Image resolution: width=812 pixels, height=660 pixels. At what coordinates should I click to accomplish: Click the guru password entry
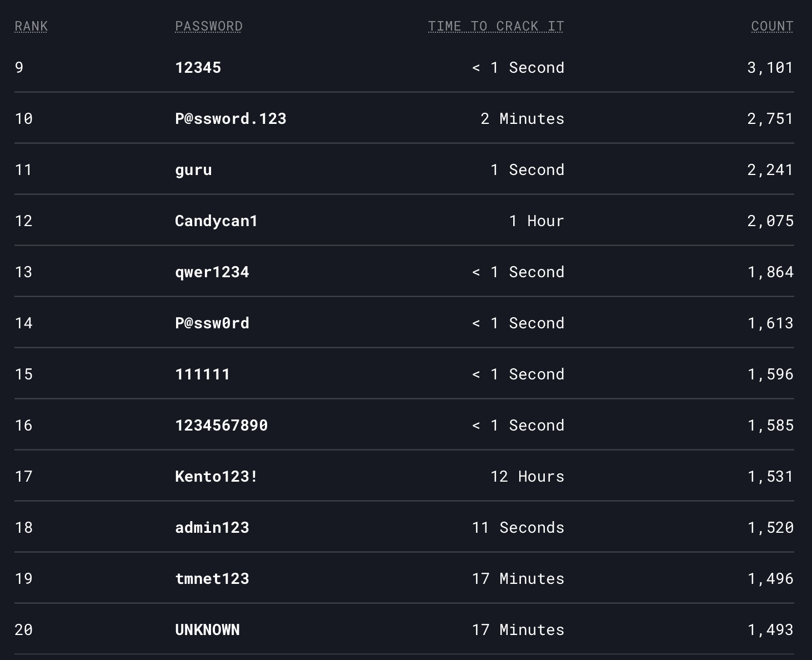tap(193, 171)
